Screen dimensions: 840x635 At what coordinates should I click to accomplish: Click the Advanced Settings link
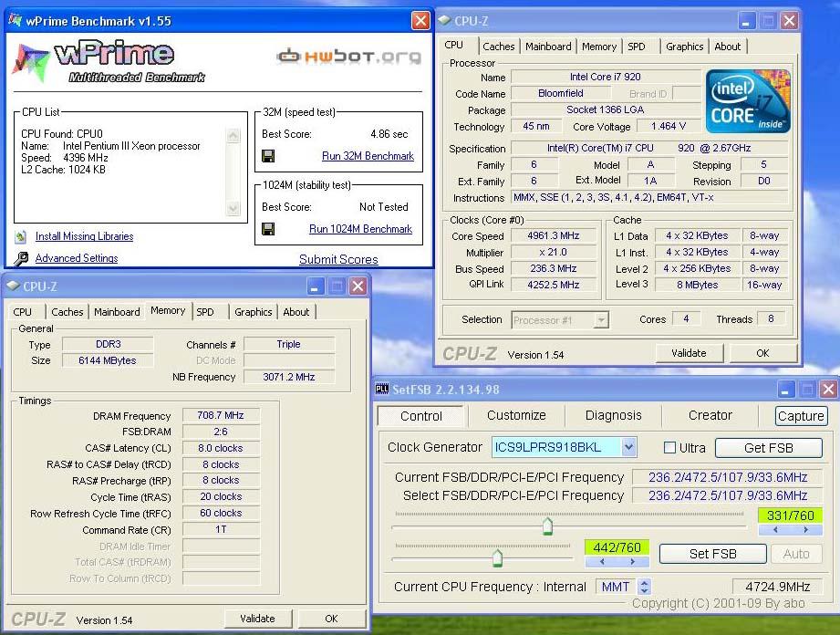point(77,258)
